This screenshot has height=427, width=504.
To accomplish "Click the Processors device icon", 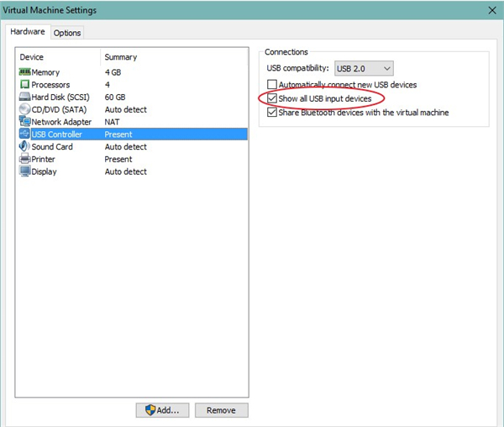I will coord(24,85).
